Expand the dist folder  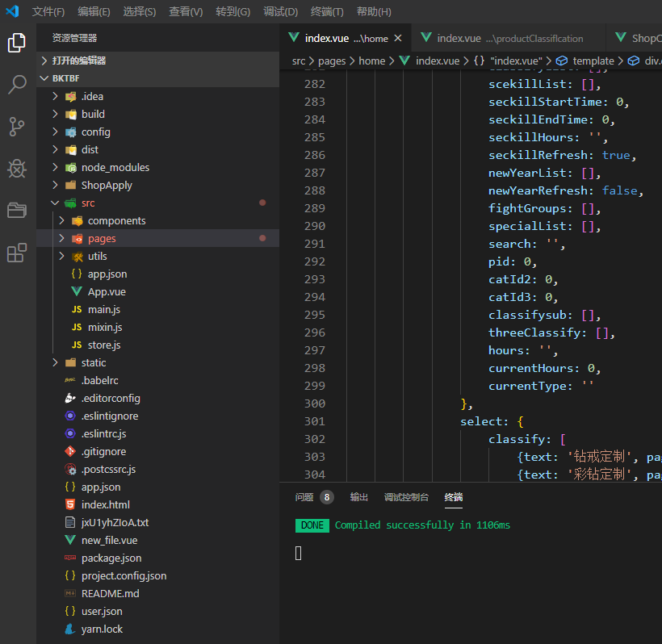[x=55, y=149]
